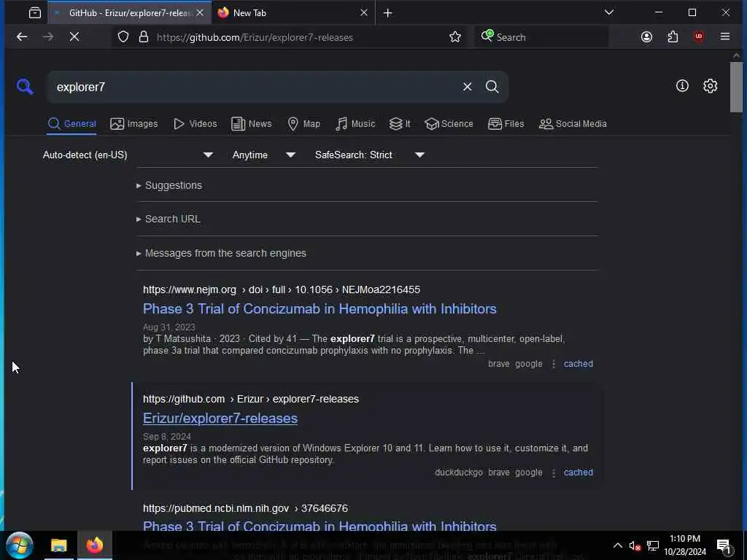Screen dimensions: 747x560
Task: Click the SearXNG magnifier logo
Action: [x=25, y=87]
